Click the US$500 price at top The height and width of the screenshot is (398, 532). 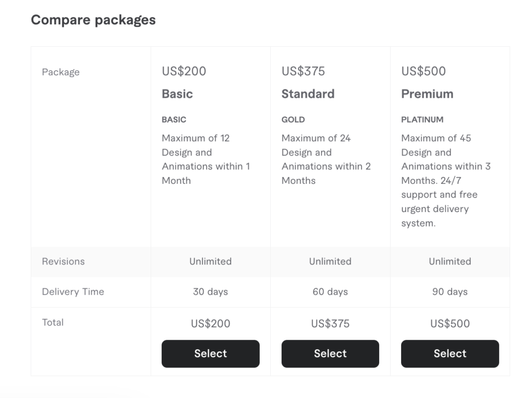tap(423, 71)
